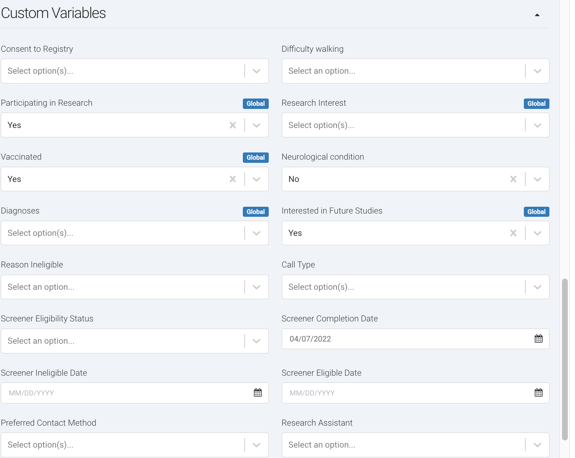Open calendar for Screener Completion Date
The height and width of the screenshot is (458, 575).
(x=538, y=339)
